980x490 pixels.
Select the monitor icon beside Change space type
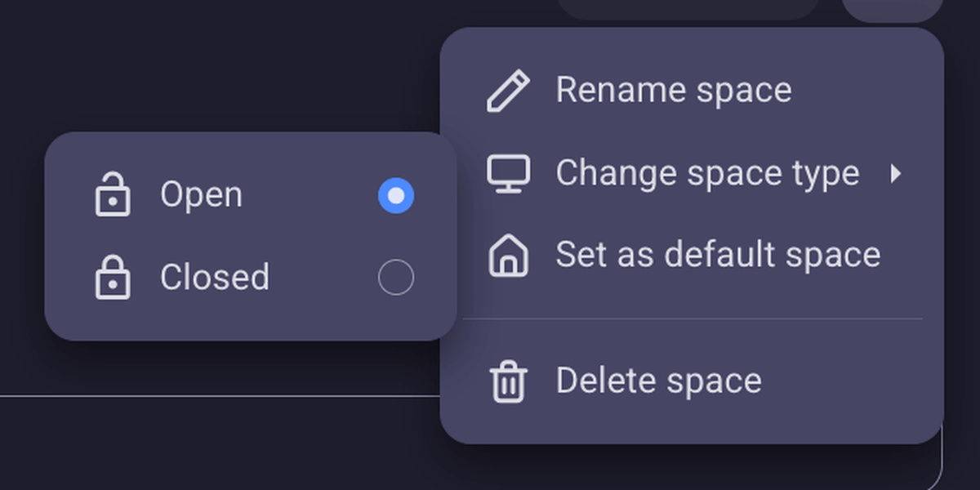[508, 172]
